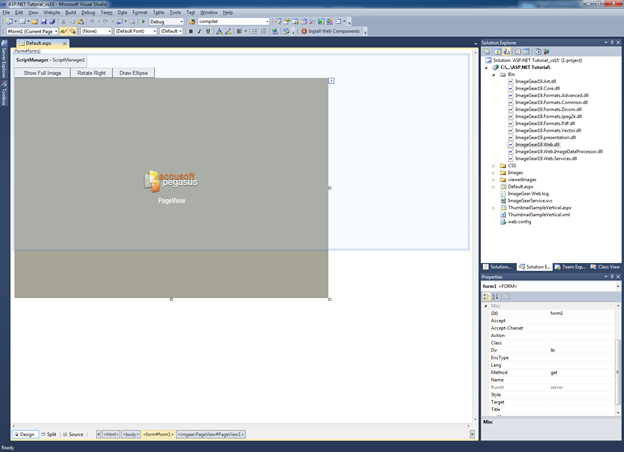Click the New Project icon
Viewport: 624px width, 452px height.
pyautogui.click(x=9, y=21)
